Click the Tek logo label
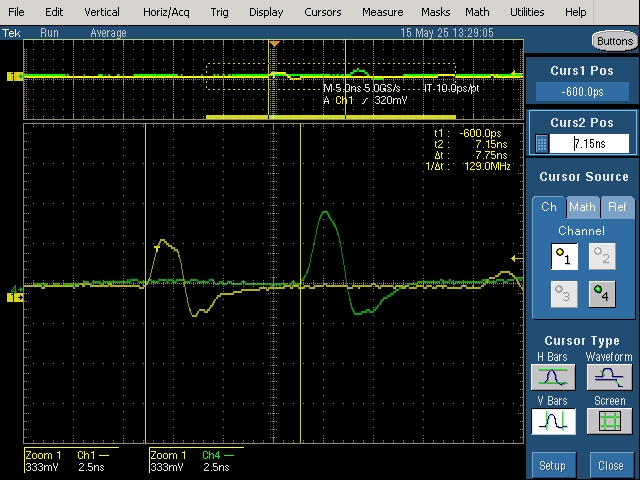This screenshot has height=480, width=640. (x=11, y=33)
